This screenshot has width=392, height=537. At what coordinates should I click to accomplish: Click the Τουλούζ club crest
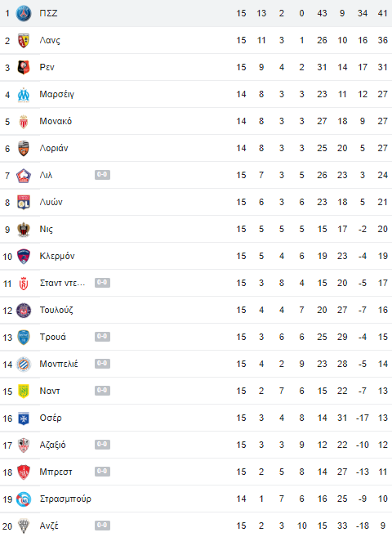tap(24, 311)
